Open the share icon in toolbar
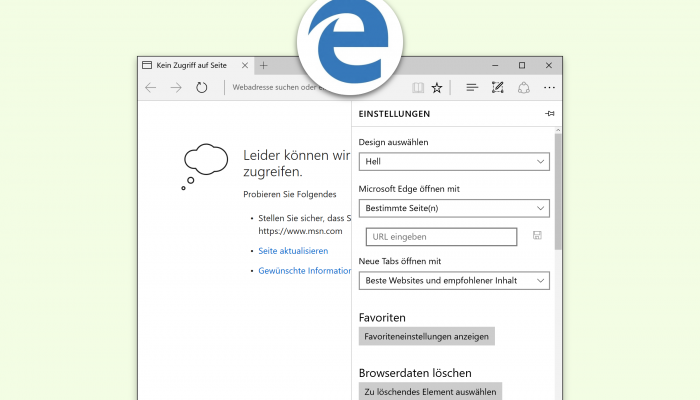The height and width of the screenshot is (400, 700). (x=524, y=88)
